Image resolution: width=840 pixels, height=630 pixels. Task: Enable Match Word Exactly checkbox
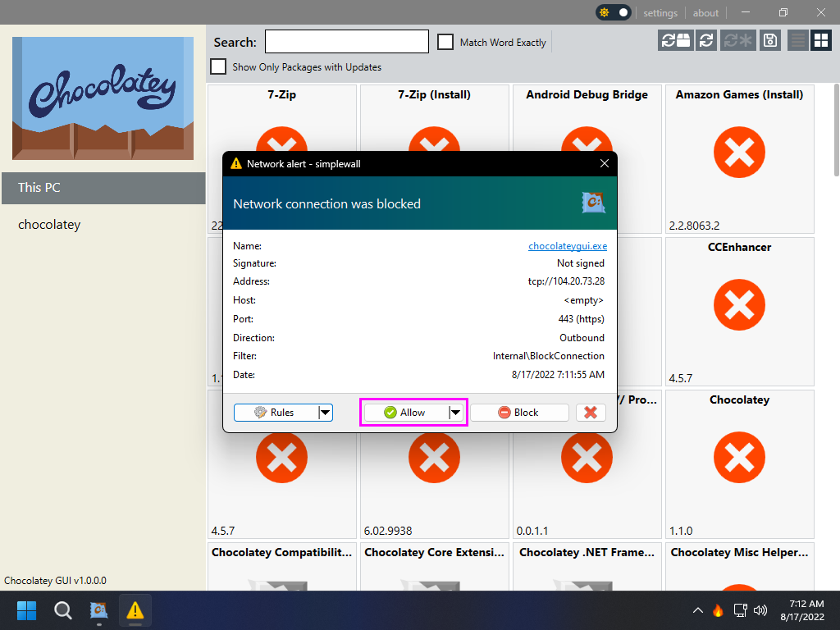click(445, 42)
